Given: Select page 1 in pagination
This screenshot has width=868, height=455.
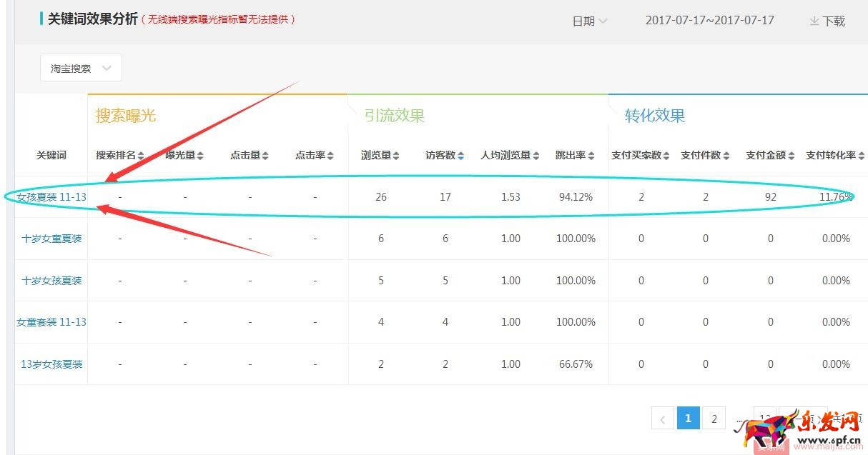Looking at the screenshot, I should tap(688, 418).
